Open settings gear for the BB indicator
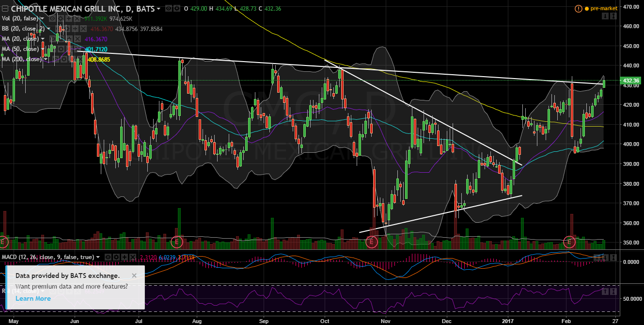Screen dimensions: 644x325 tap(67, 29)
